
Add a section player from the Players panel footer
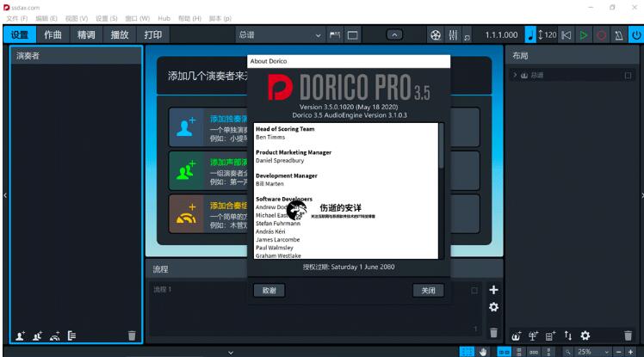37,336
